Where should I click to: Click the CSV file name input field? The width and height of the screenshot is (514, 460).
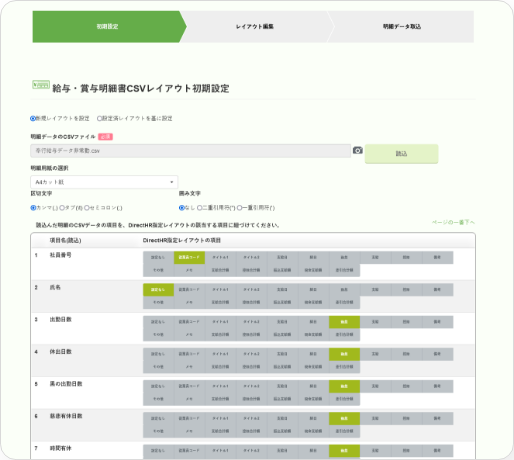(190, 151)
